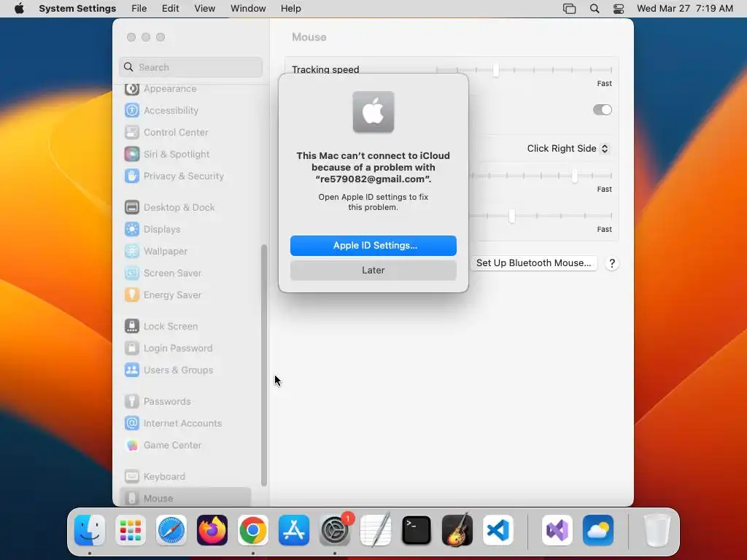Click System Settings icon in Dock

coord(335,530)
